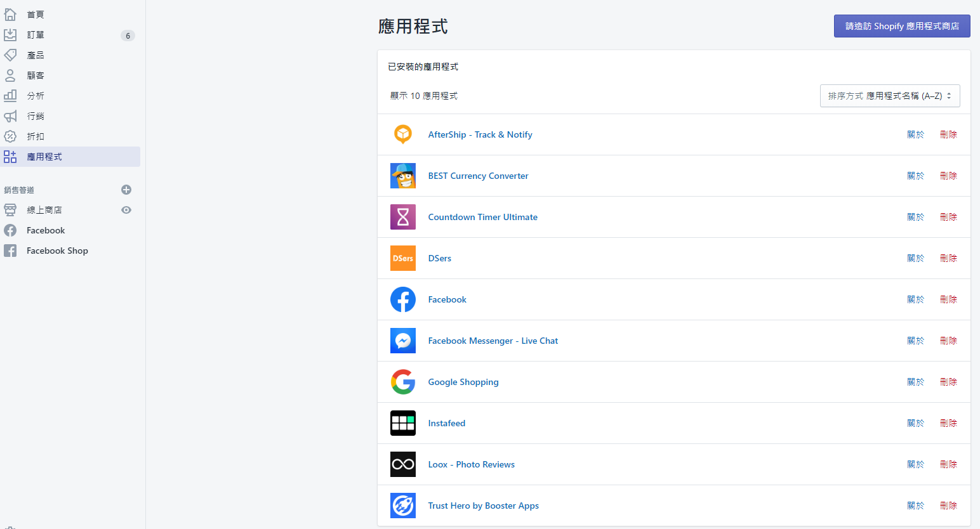
Task: Click 關於 for Countdown Timer Ultimate
Action: point(915,217)
